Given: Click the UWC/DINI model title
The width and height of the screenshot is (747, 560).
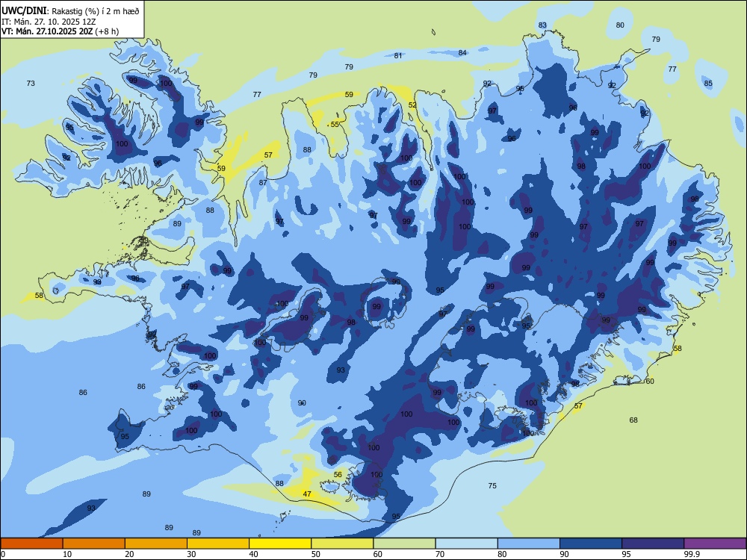Looking at the screenshot, I should tap(24, 10).
